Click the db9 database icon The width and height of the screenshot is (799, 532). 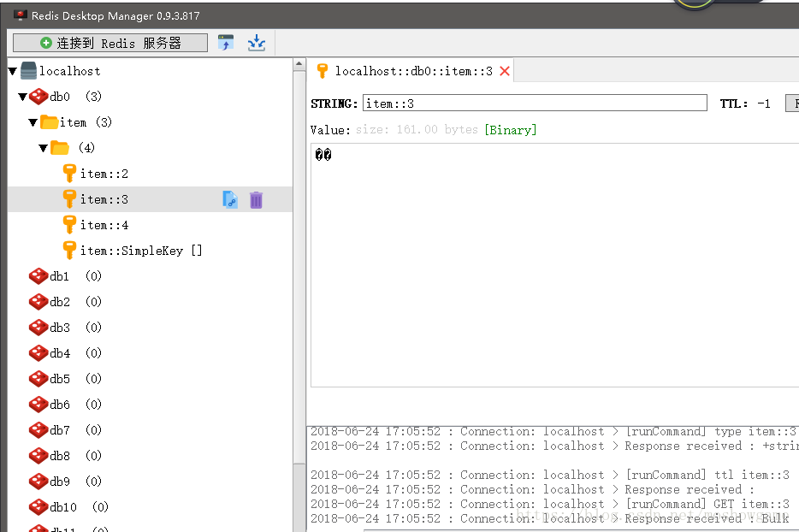point(38,481)
